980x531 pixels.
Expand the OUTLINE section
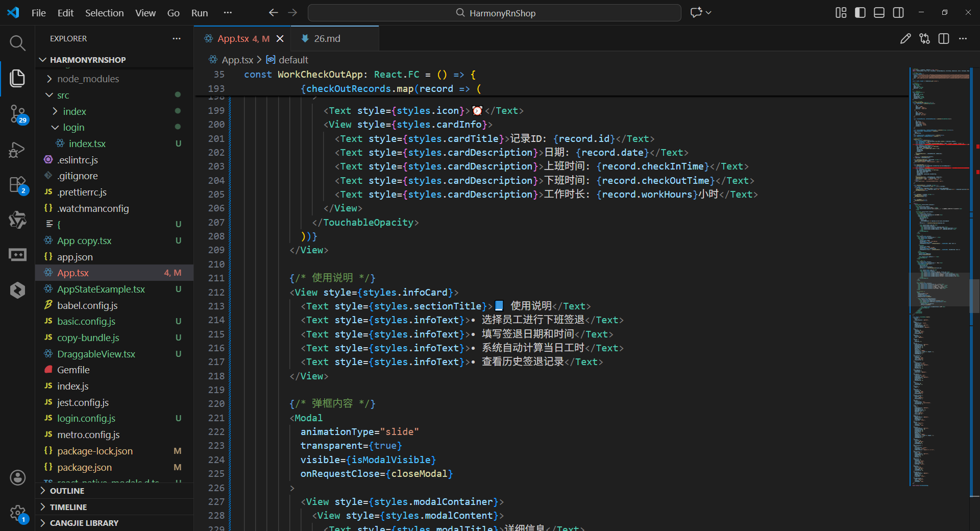(x=114, y=491)
